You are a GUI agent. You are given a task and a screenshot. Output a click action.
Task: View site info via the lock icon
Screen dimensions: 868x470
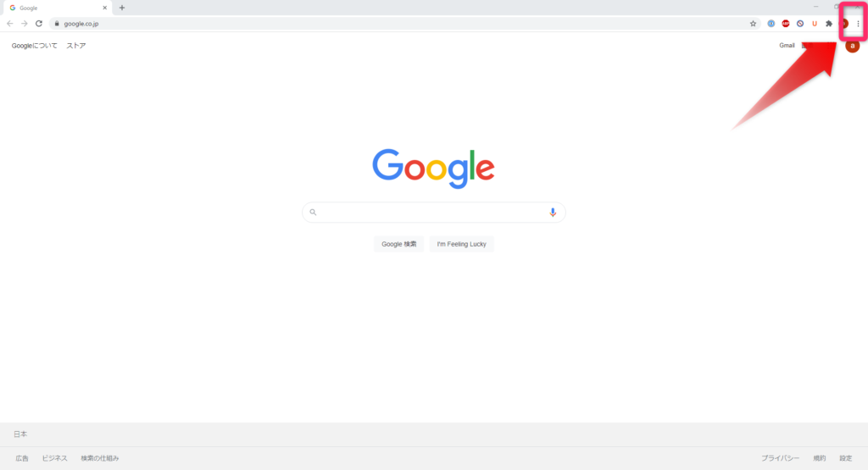click(x=57, y=24)
